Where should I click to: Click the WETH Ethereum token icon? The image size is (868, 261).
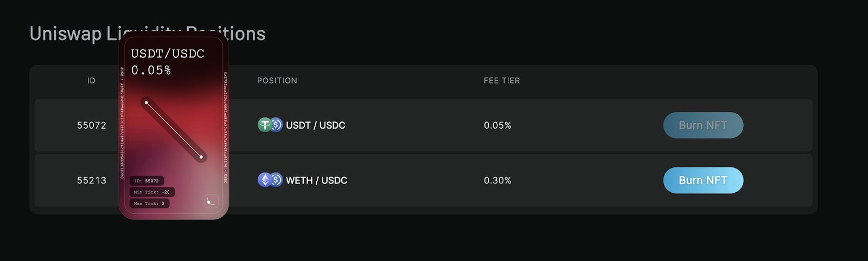(264, 180)
